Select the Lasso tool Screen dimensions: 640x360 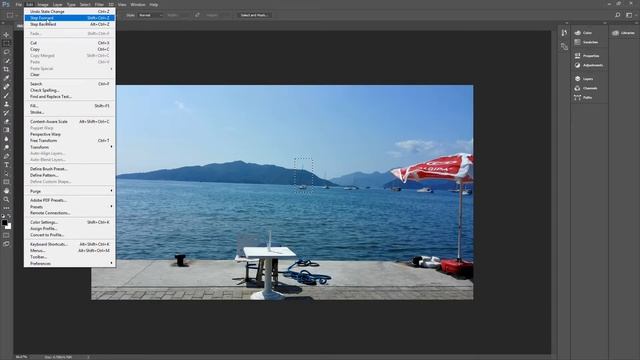[6, 52]
